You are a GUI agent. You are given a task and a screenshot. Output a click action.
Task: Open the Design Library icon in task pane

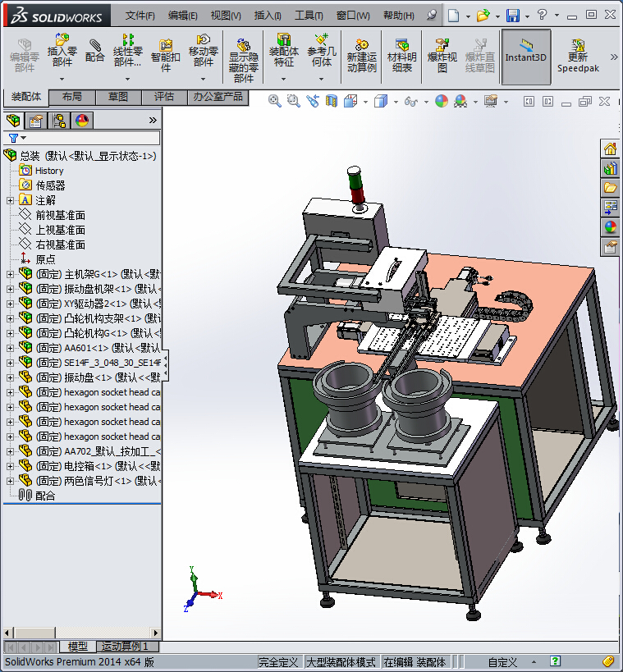pyautogui.click(x=610, y=168)
